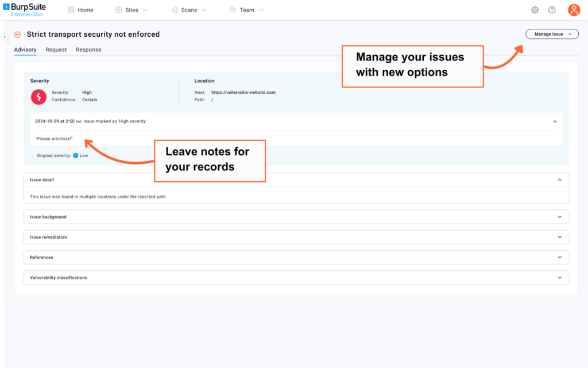
Task: Click the red High severity lightning icon
Action: click(x=38, y=97)
